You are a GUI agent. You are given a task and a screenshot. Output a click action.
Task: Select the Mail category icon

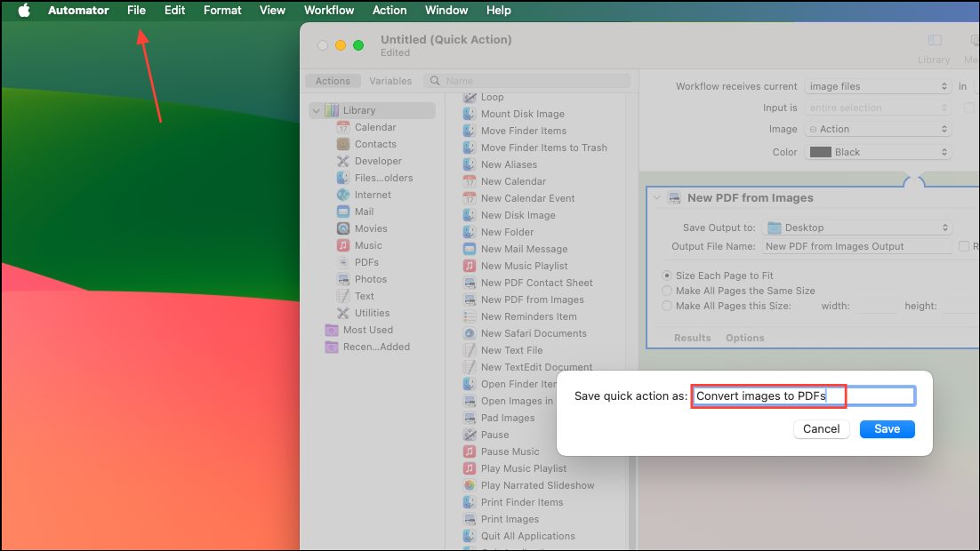(x=343, y=212)
